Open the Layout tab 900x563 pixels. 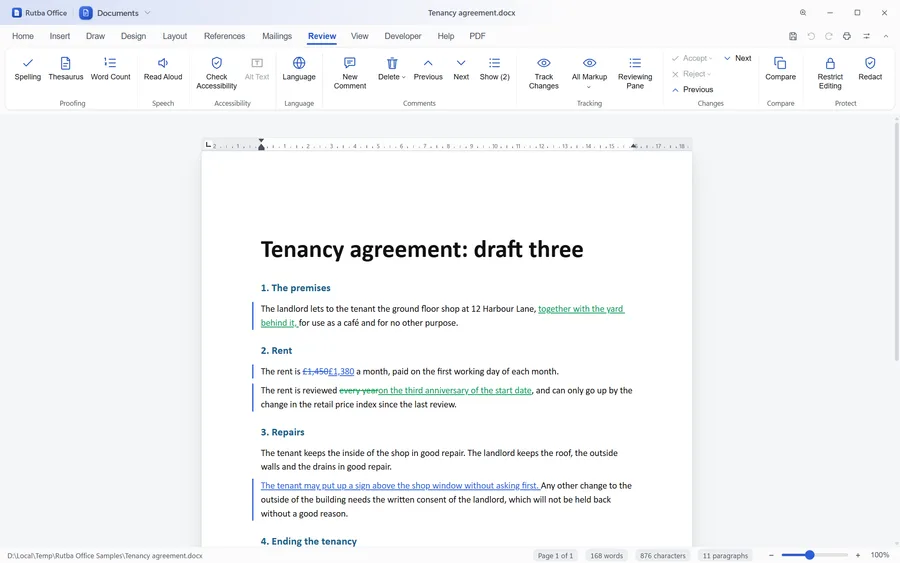pyautogui.click(x=174, y=36)
